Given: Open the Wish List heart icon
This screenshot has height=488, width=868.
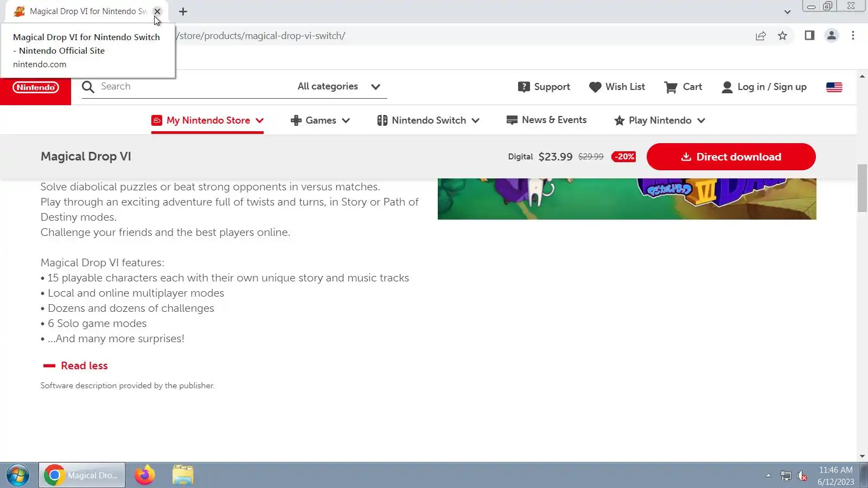Looking at the screenshot, I should point(595,87).
